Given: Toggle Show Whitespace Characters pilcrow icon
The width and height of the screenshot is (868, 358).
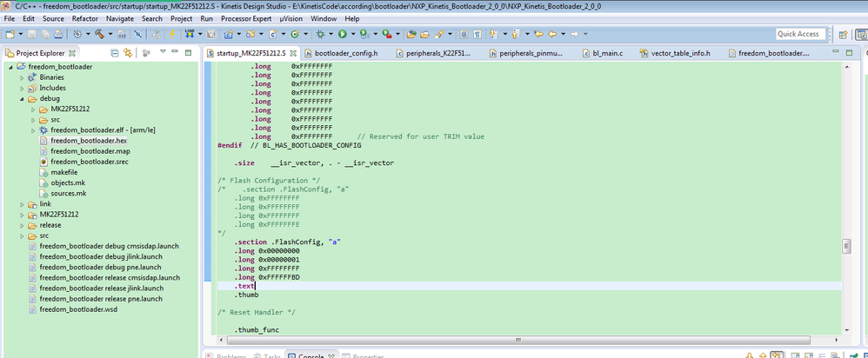Looking at the screenshot, I should click(477, 34).
